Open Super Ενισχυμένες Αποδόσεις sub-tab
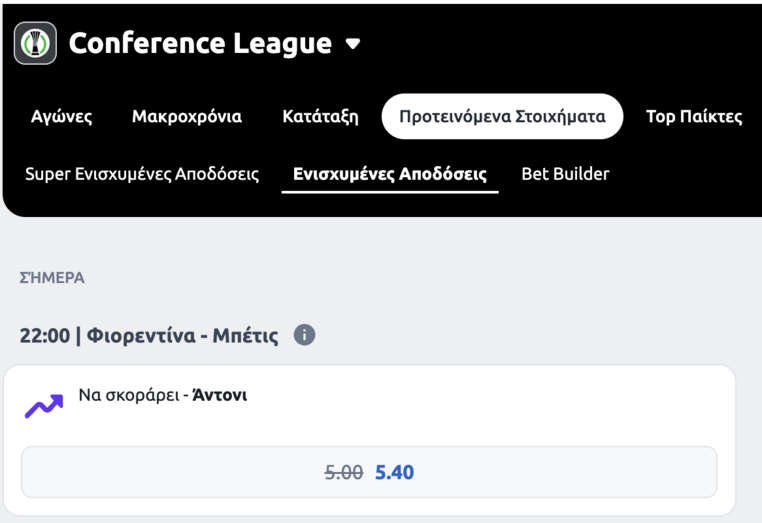The image size is (762, 523). 142,174
